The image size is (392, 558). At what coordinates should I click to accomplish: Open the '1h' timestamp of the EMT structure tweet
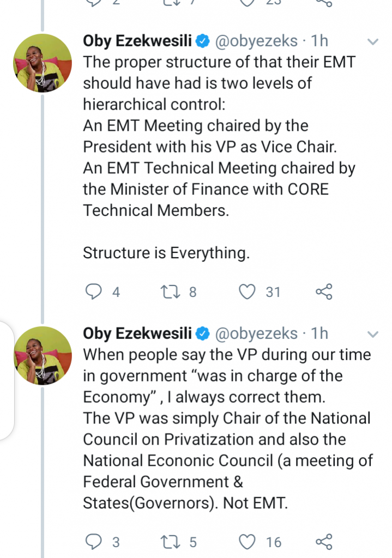[319, 41]
